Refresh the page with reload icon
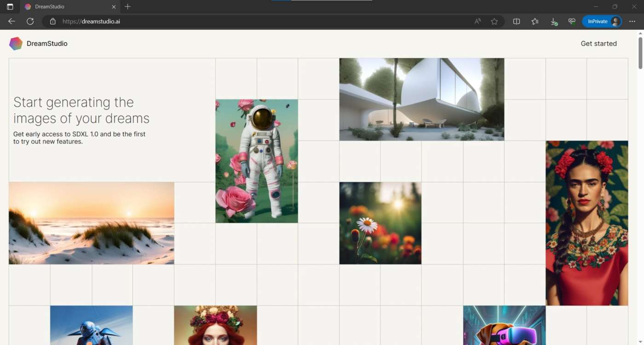The image size is (644, 345). (x=30, y=21)
